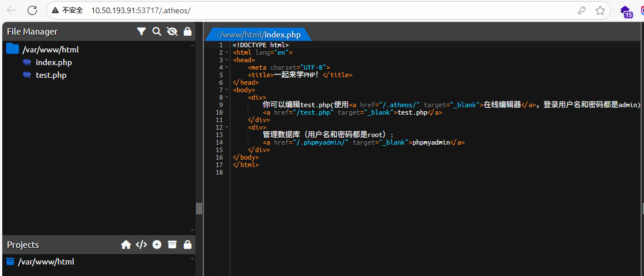The height and width of the screenshot is (276, 644).
Task: Bookmark this page with the star icon
Action: tap(600, 10)
